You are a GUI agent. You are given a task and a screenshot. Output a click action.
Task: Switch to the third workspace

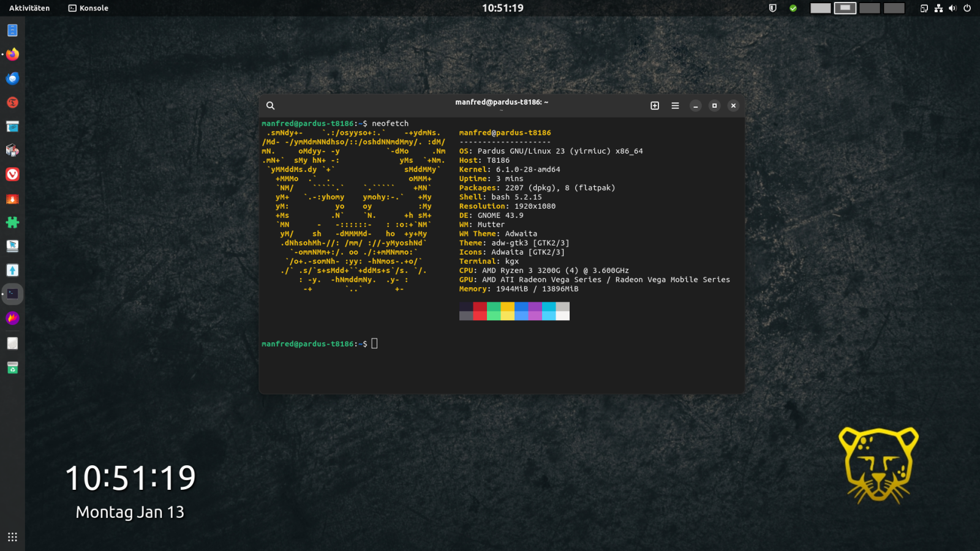click(869, 8)
